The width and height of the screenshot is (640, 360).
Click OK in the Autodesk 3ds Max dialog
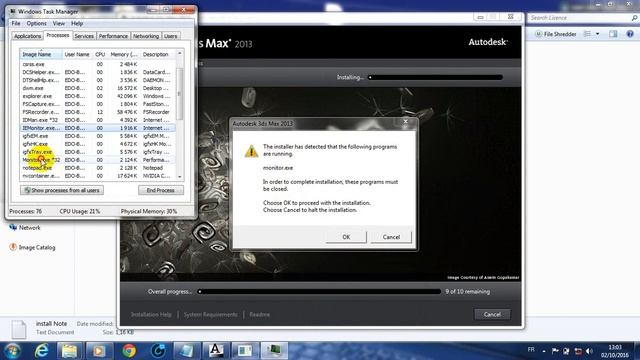tap(346, 237)
